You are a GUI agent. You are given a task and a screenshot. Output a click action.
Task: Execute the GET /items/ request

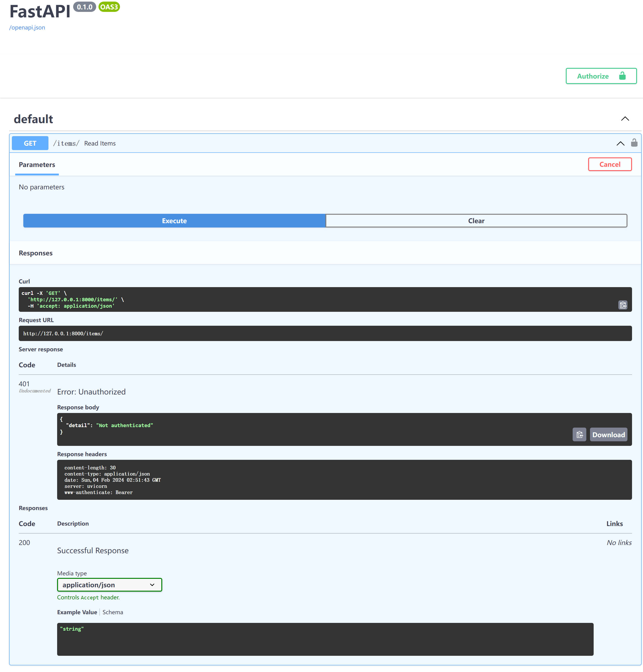[x=174, y=221]
